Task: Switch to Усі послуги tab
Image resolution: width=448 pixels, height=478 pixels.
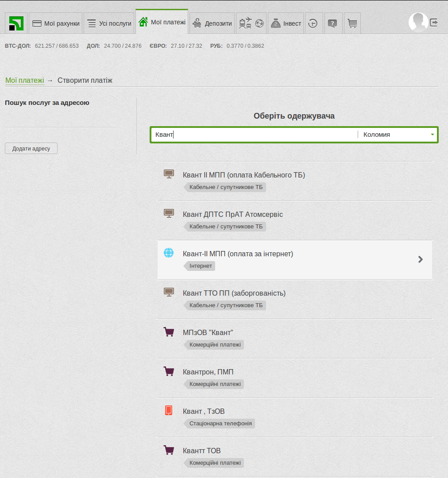Action: pyautogui.click(x=109, y=23)
